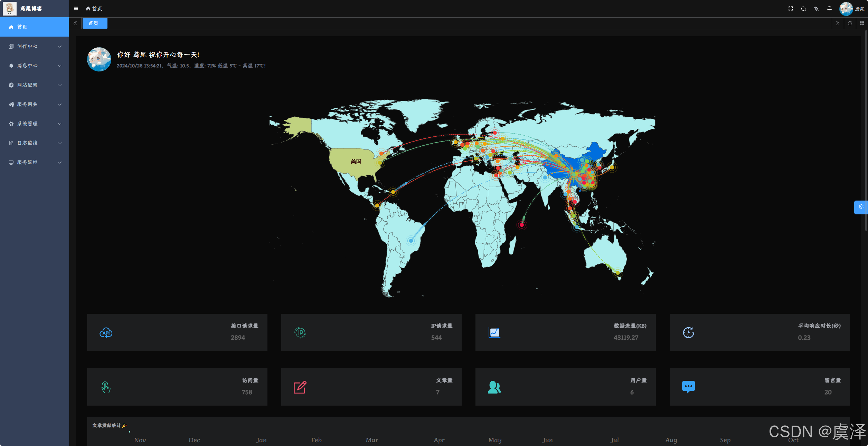Open the user avatar menu at top right

coord(846,9)
